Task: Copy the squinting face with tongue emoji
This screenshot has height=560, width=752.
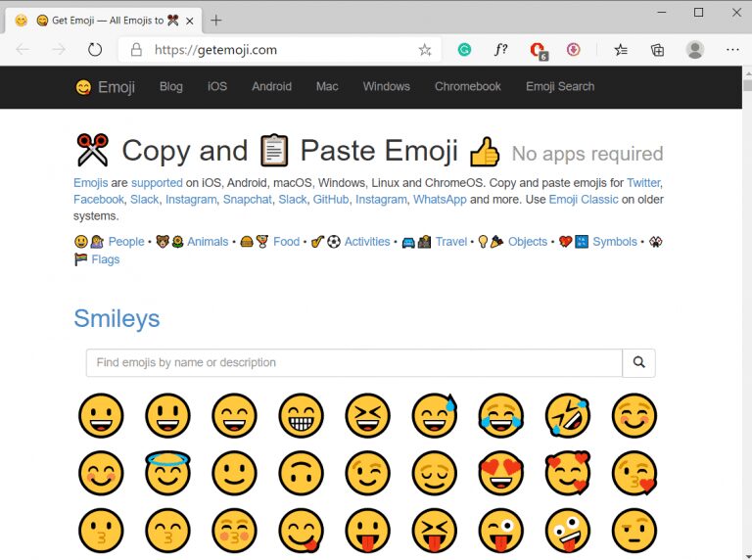Action: click(434, 531)
